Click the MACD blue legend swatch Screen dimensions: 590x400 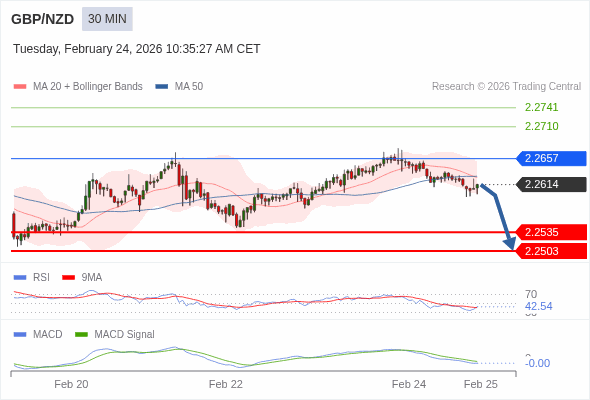[x=20, y=335]
